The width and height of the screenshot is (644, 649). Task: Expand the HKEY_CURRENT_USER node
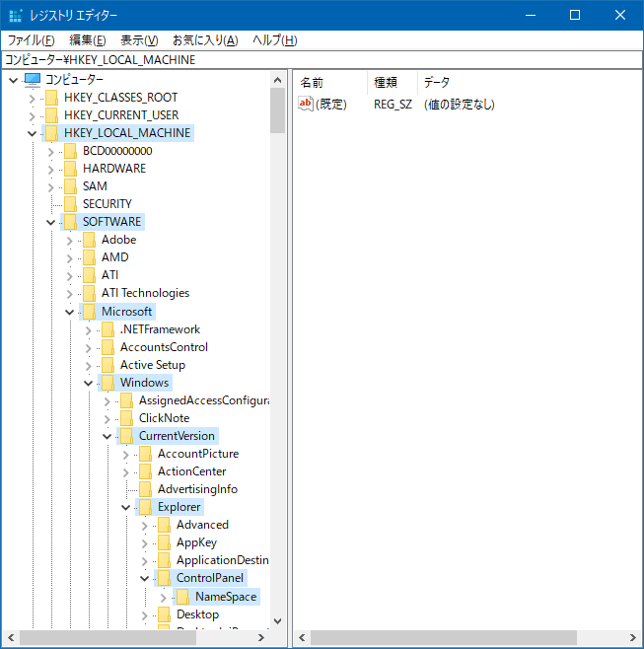[x=33, y=116]
